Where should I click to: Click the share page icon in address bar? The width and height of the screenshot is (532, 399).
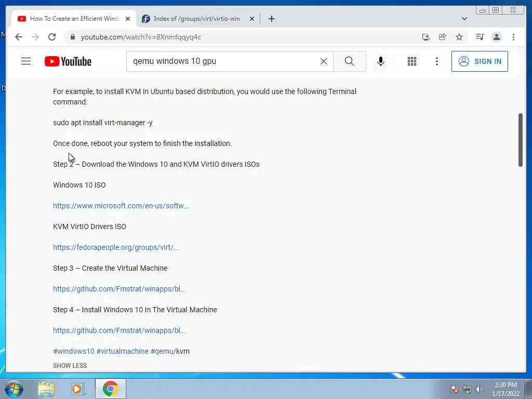(x=443, y=37)
